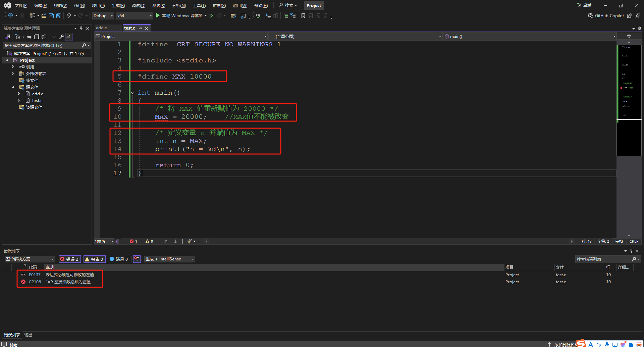Open the main() member navigation dropdown
The width and height of the screenshot is (644, 347).
point(530,36)
